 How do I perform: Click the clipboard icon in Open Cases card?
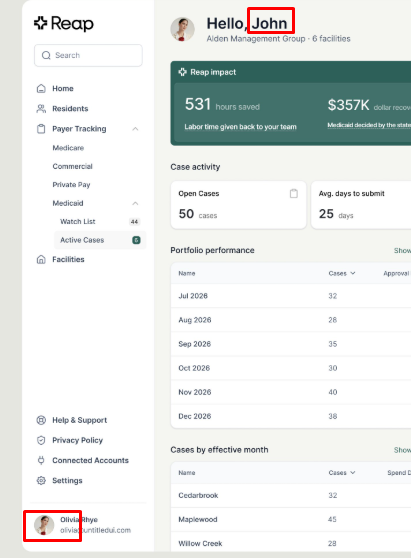coord(294,194)
